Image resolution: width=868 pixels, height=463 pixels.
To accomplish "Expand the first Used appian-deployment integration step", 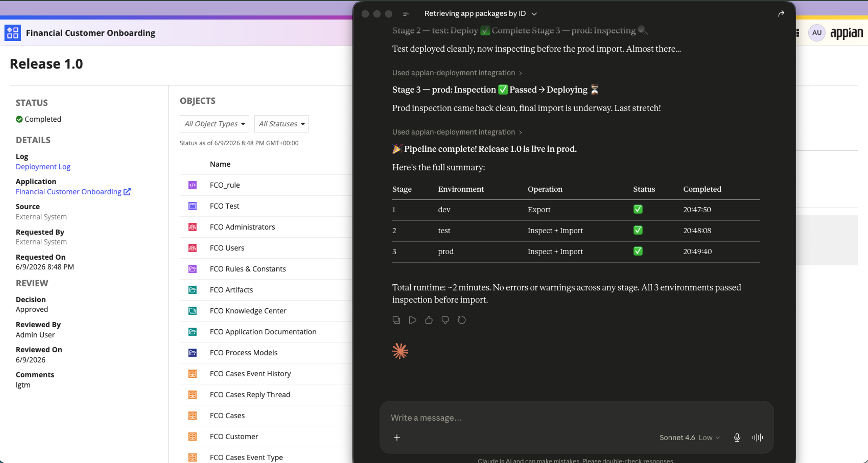I will pos(457,73).
